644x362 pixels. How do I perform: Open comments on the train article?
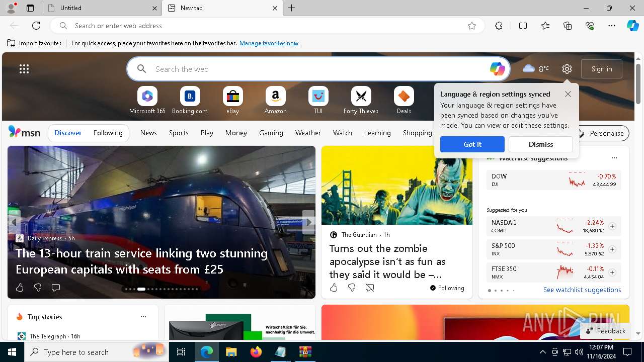click(56, 288)
